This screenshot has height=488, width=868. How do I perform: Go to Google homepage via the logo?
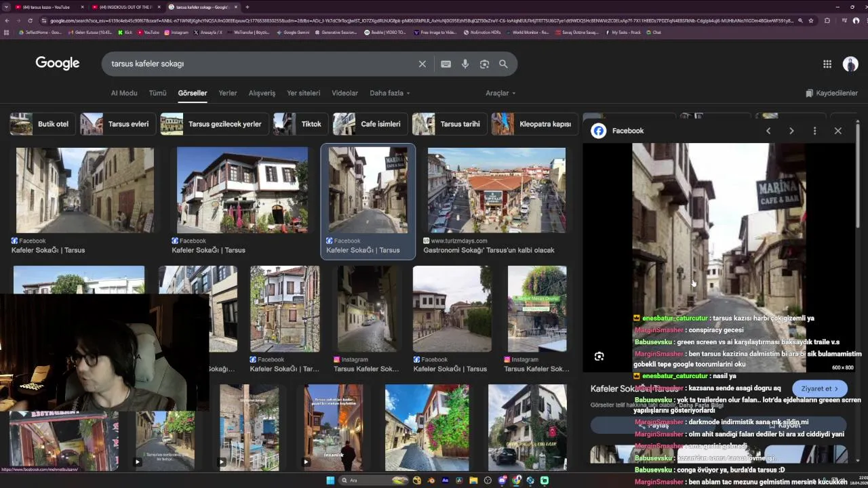coord(58,63)
